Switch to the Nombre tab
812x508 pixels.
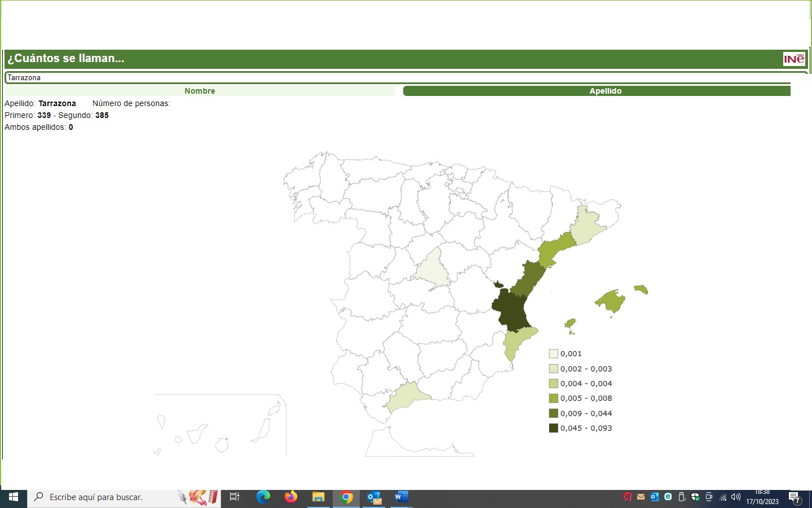[200, 90]
